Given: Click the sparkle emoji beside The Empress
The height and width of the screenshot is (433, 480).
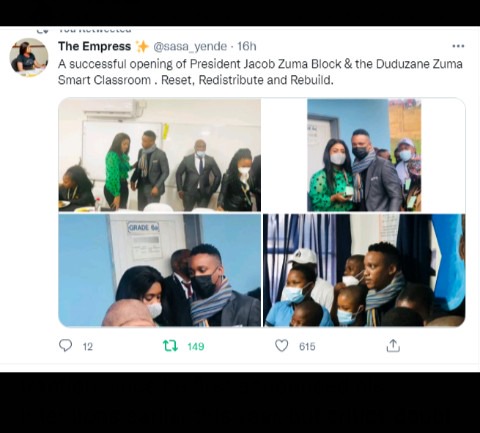Looking at the screenshot, I should click(x=142, y=46).
